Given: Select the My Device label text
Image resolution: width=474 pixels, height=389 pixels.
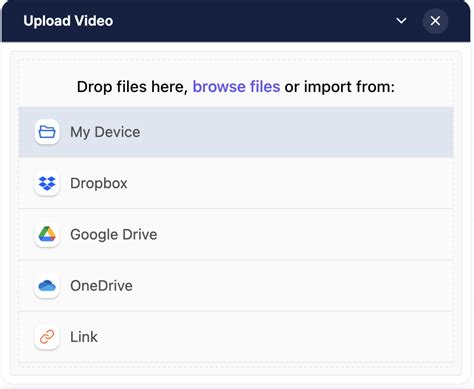Looking at the screenshot, I should [x=105, y=132].
